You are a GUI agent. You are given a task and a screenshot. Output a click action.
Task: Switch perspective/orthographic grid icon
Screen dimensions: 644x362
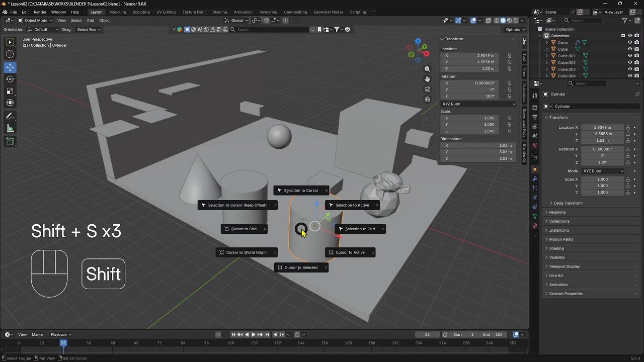pos(427,99)
